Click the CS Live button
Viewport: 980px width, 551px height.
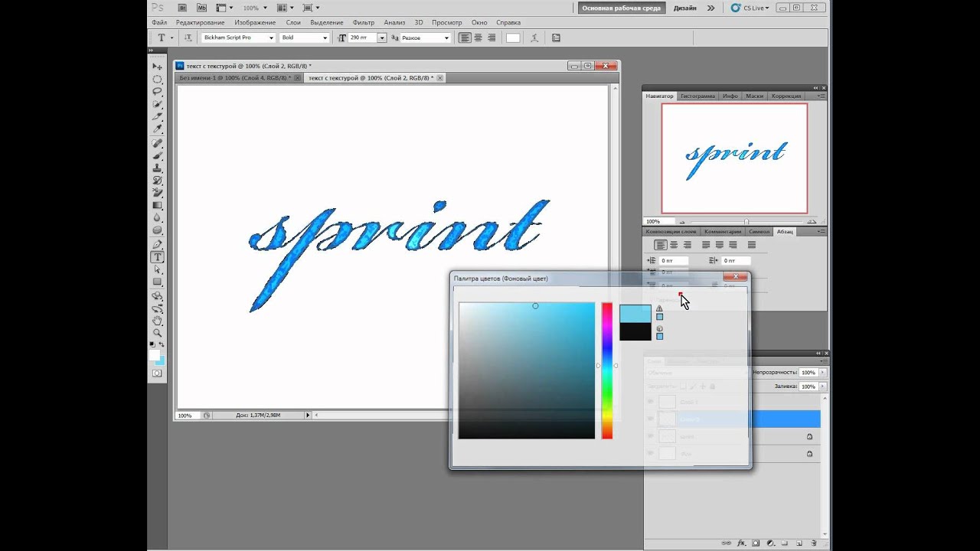(x=750, y=8)
